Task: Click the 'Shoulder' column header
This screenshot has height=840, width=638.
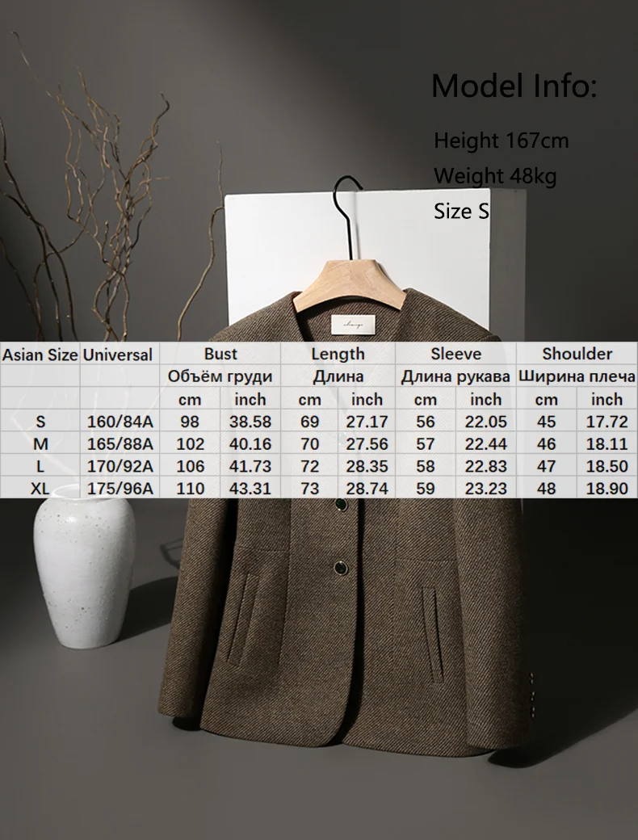Action: click(x=577, y=354)
